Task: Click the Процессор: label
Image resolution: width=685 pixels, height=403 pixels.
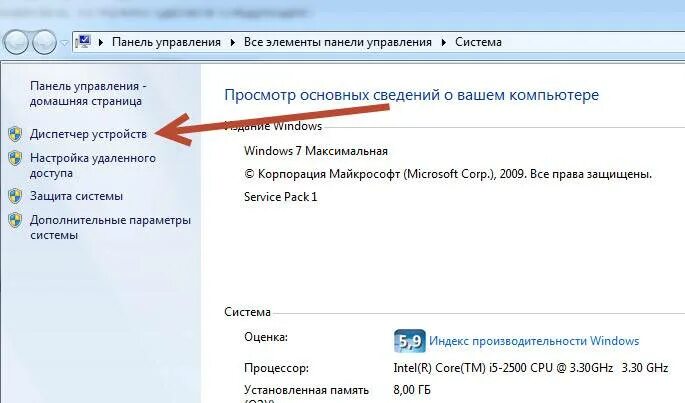Action: 276,368
